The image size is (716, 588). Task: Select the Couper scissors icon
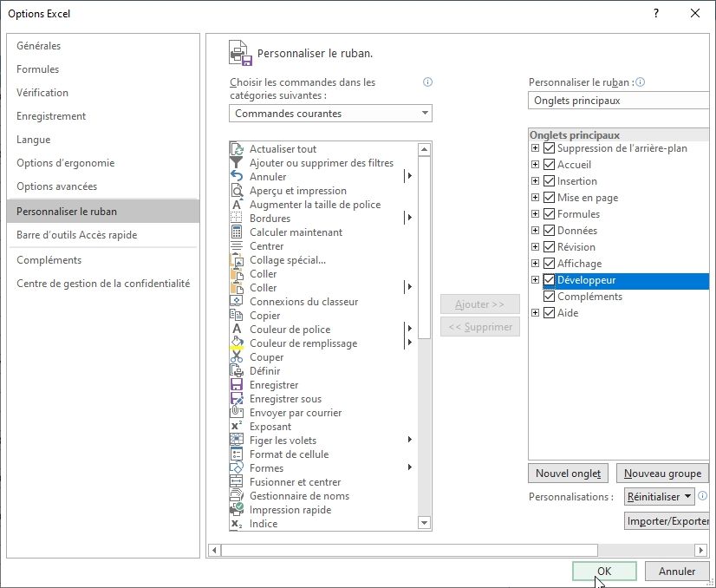237,356
